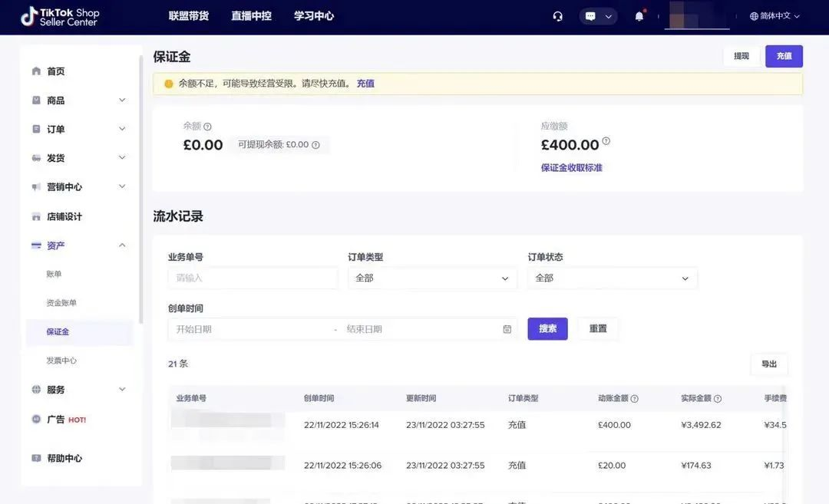Open the 订单类型 dropdown
This screenshot has height=504, width=829.
[x=432, y=278]
